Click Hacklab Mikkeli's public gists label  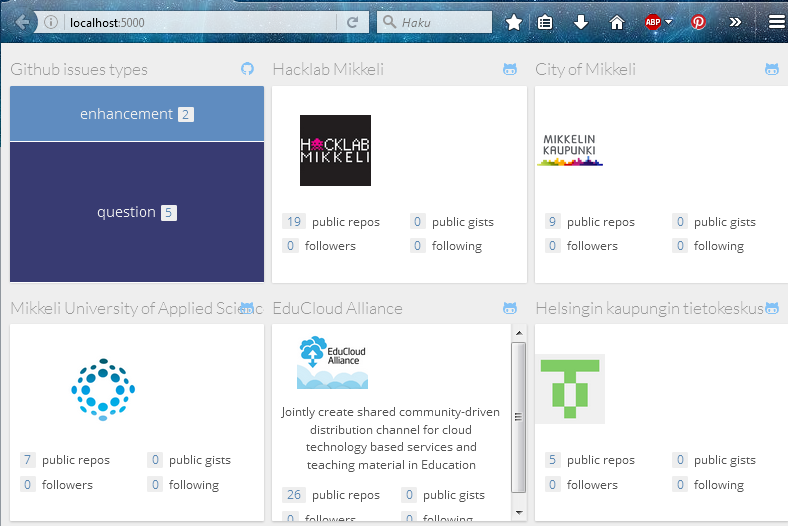463,222
